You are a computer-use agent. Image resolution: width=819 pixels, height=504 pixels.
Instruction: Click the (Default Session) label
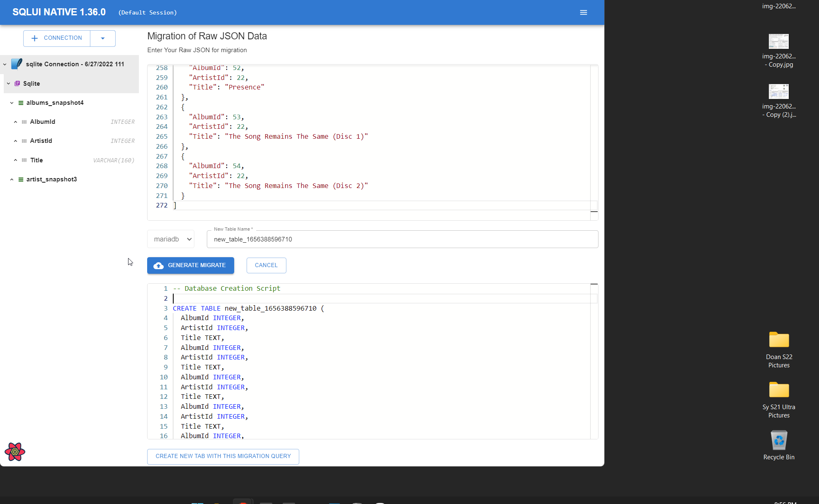click(x=148, y=12)
